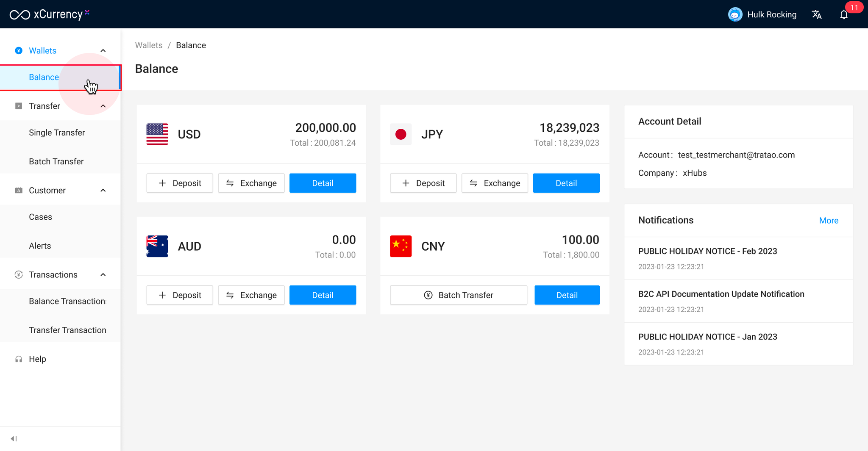The width and height of the screenshot is (868, 451).
Task: Open the Hulk Rocking user avatar
Action: tap(735, 14)
